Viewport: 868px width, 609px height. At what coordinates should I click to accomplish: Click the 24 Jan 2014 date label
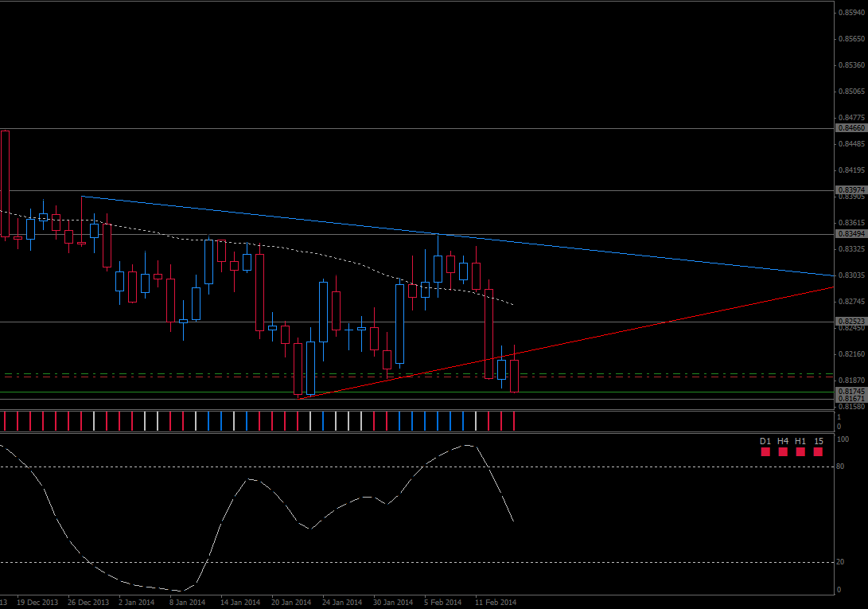point(342,603)
